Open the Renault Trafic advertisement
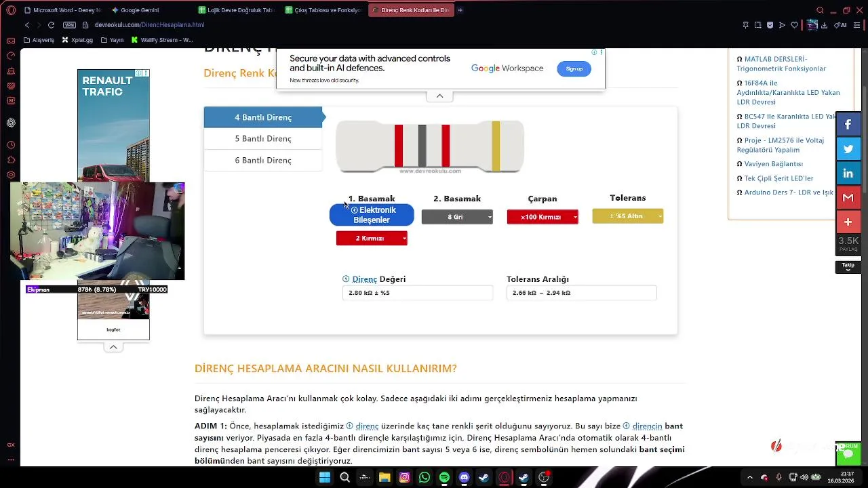Screen dimensions: 868x488 113,125
